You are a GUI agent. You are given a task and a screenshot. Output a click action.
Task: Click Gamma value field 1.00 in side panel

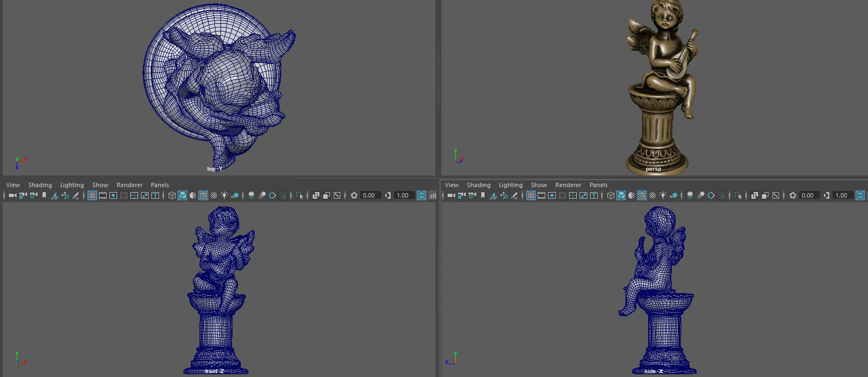(x=843, y=195)
